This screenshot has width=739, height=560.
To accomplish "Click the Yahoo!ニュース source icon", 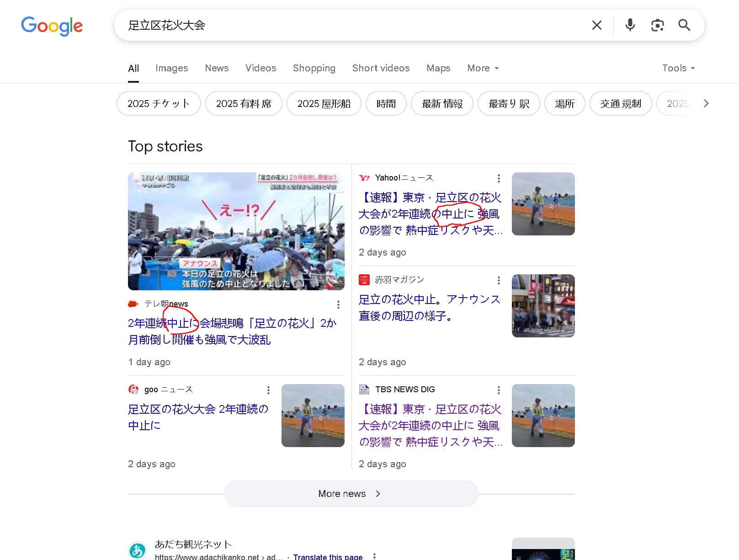I will (x=364, y=178).
